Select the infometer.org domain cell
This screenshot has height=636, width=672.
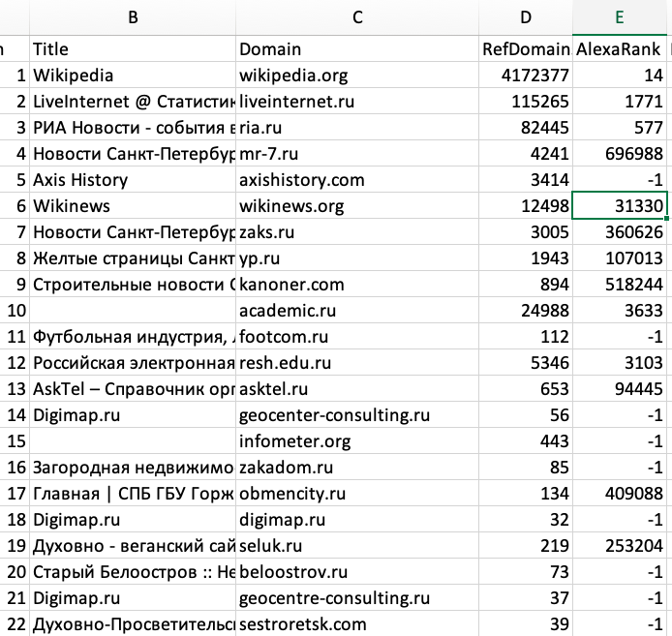coord(357,441)
